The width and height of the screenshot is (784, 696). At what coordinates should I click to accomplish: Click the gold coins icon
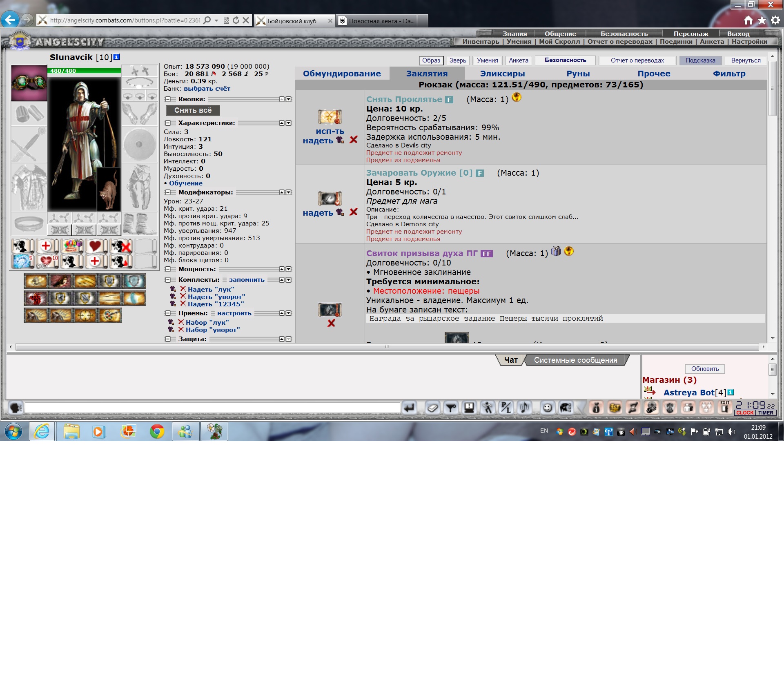tap(615, 408)
